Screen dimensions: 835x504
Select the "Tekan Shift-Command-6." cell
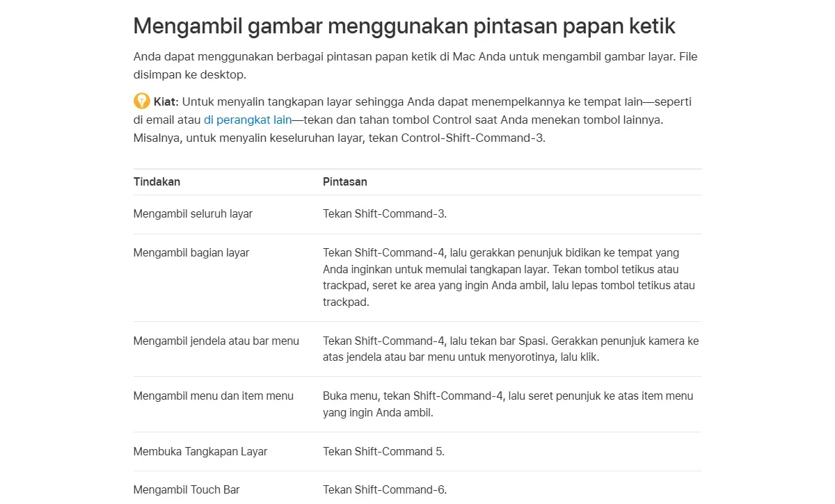[385, 490]
